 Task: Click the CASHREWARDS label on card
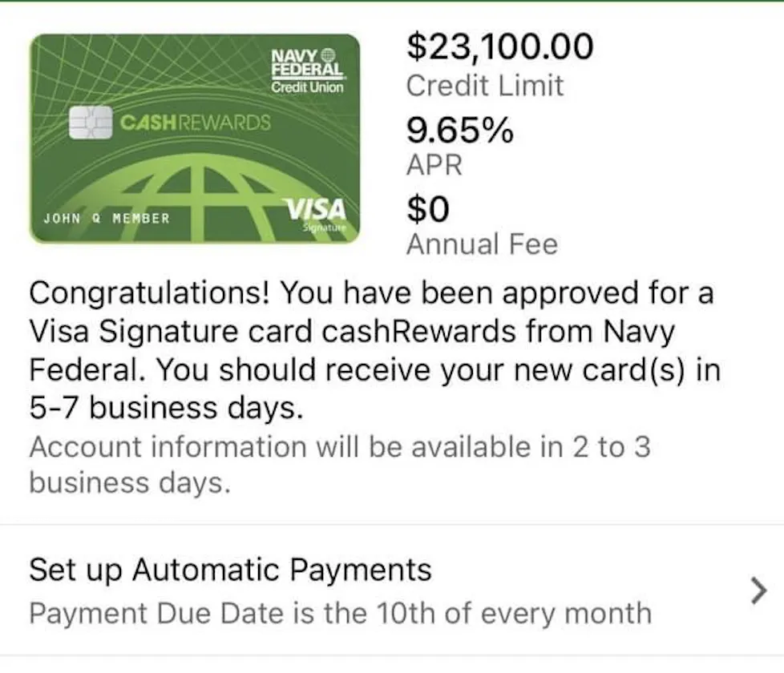[196, 123]
